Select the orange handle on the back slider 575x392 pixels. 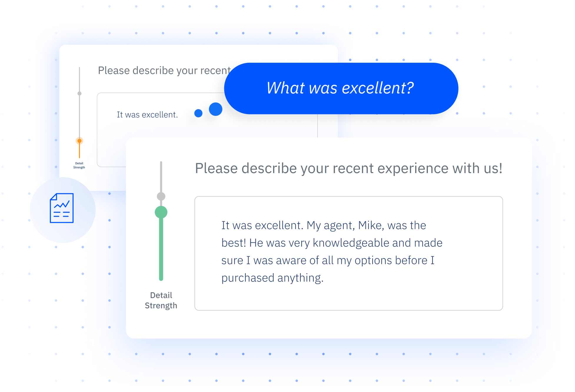[79, 141]
